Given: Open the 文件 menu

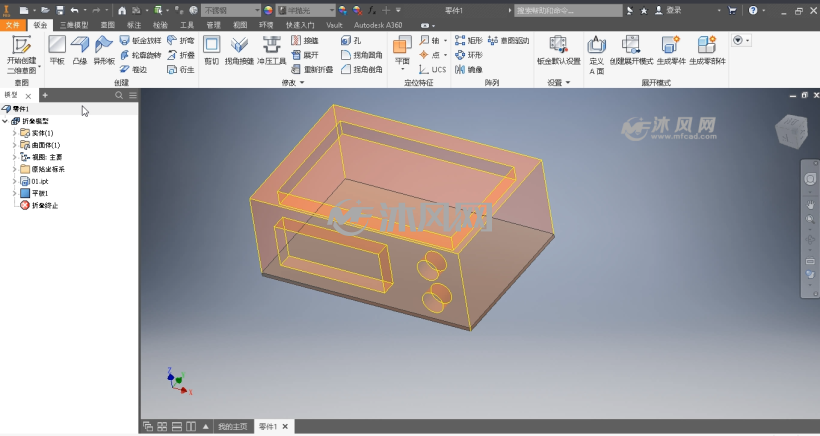Looking at the screenshot, I should coord(13,25).
